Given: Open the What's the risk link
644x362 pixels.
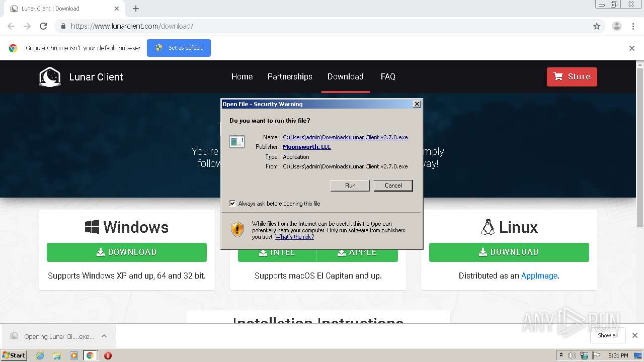Looking at the screenshot, I should coord(294,237).
